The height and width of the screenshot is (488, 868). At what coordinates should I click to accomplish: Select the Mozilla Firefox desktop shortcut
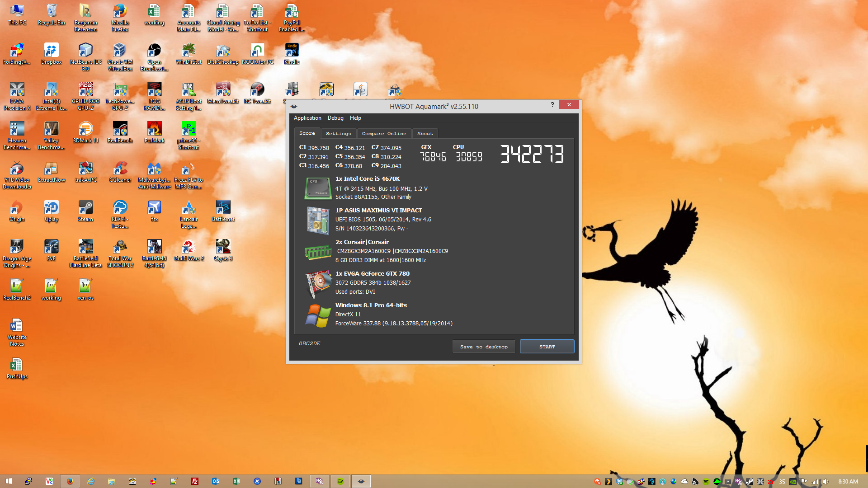(x=120, y=18)
